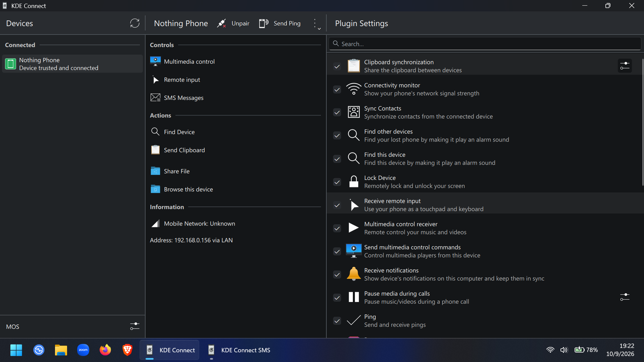644x362 pixels.
Task: Uncheck Connectivity monitor plugin
Action: (x=337, y=89)
